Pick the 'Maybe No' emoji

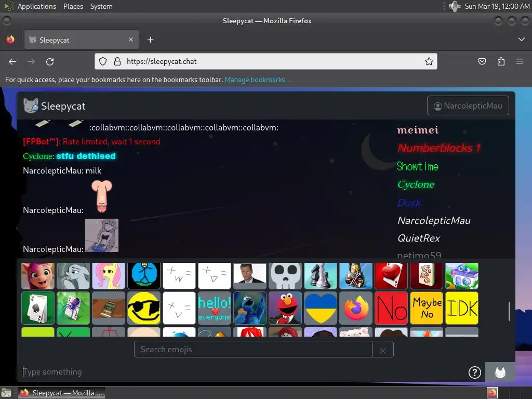point(427,308)
